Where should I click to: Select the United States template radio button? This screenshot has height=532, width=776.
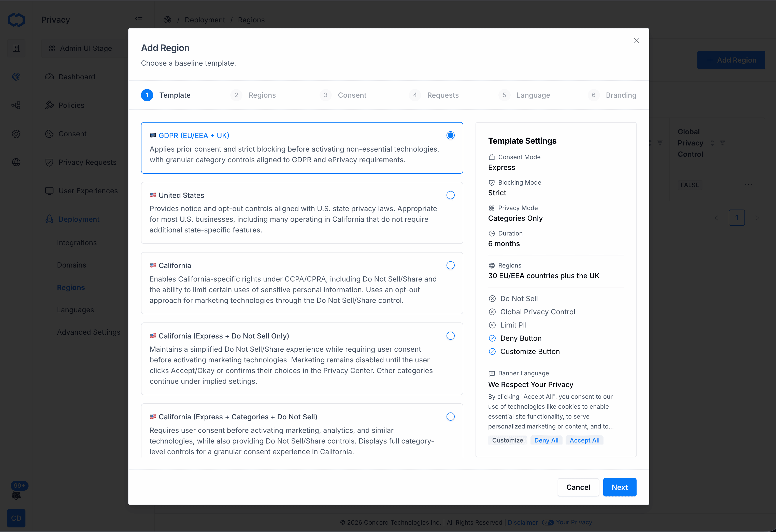coord(450,195)
